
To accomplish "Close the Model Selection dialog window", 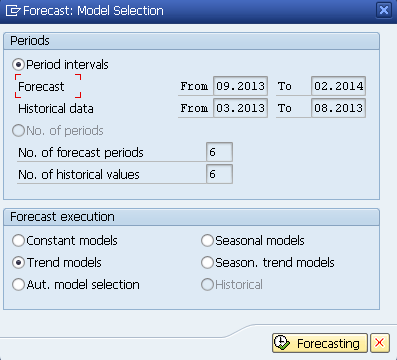I will 384,10.
